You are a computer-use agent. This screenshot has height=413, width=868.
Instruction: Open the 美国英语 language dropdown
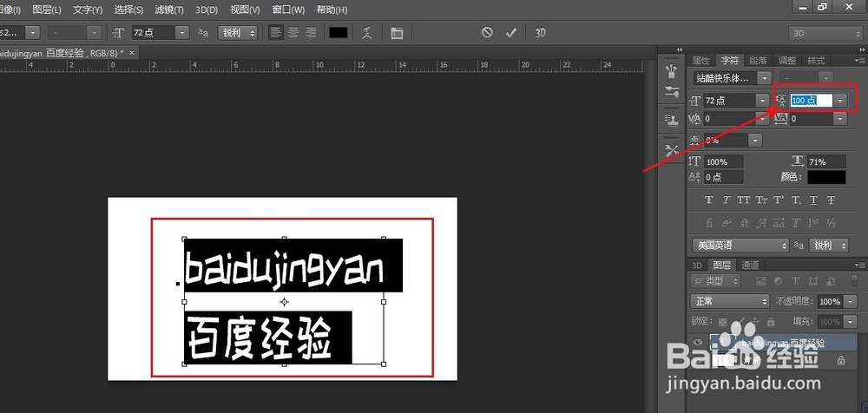(740, 246)
